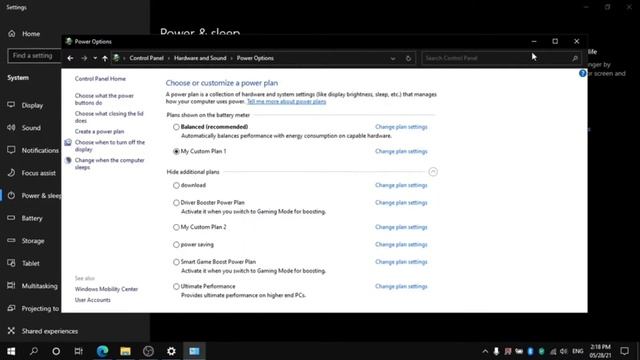Launch Microsoft Edge from the taskbar

(x=102, y=351)
